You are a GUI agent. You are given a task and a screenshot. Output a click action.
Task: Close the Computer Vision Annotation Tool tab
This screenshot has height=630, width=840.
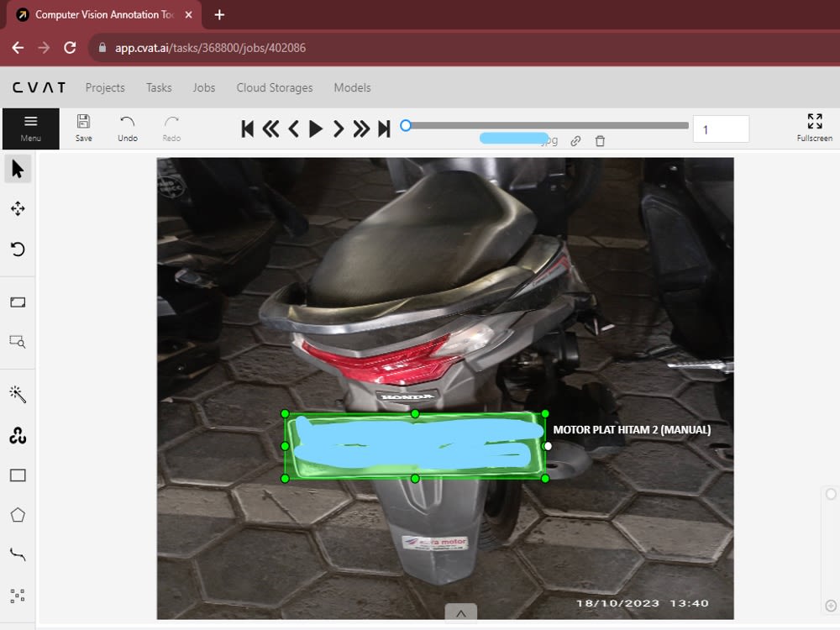(x=188, y=15)
